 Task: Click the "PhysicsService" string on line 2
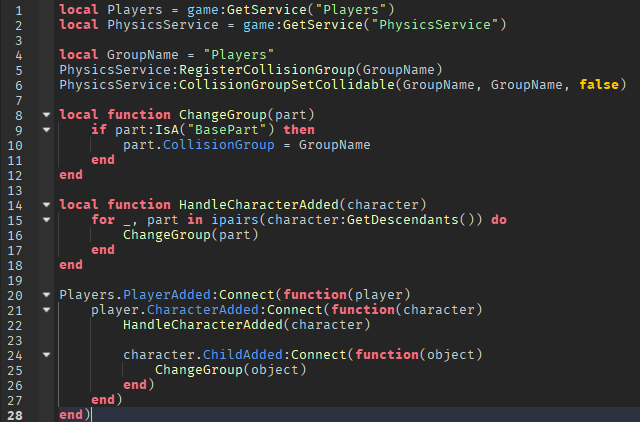[434, 25]
